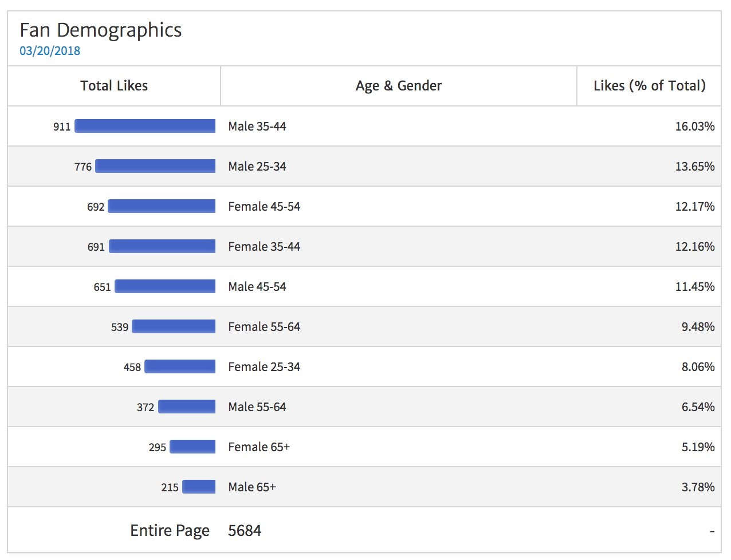Click the Male 45-54 blue bar
The width and height of the screenshot is (731, 560).
[x=165, y=286]
